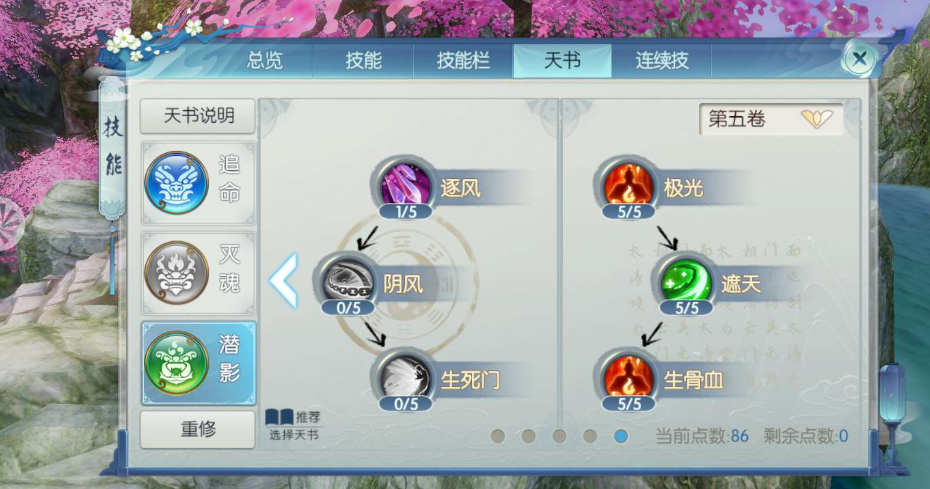Select the 逐风 purple crystal skill icon
The width and height of the screenshot is (930, 489).
[406, 185]
